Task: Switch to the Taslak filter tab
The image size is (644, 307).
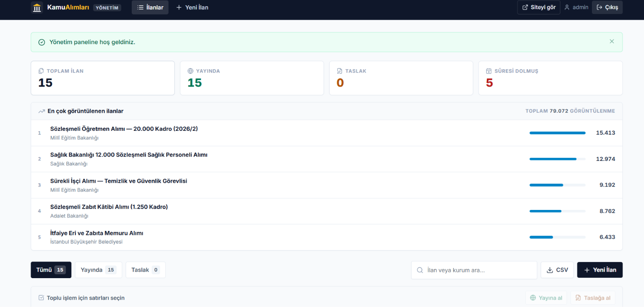Action: pos(145,270)
